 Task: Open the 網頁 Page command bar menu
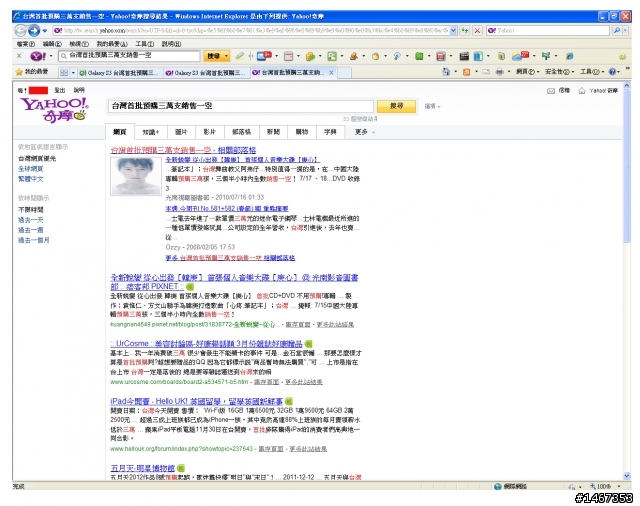(x=527, y=72)
